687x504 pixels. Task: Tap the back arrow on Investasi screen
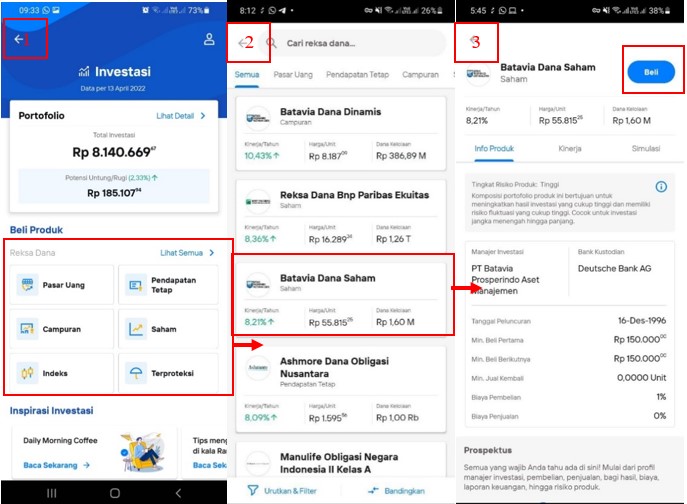(x=18, y=39)
